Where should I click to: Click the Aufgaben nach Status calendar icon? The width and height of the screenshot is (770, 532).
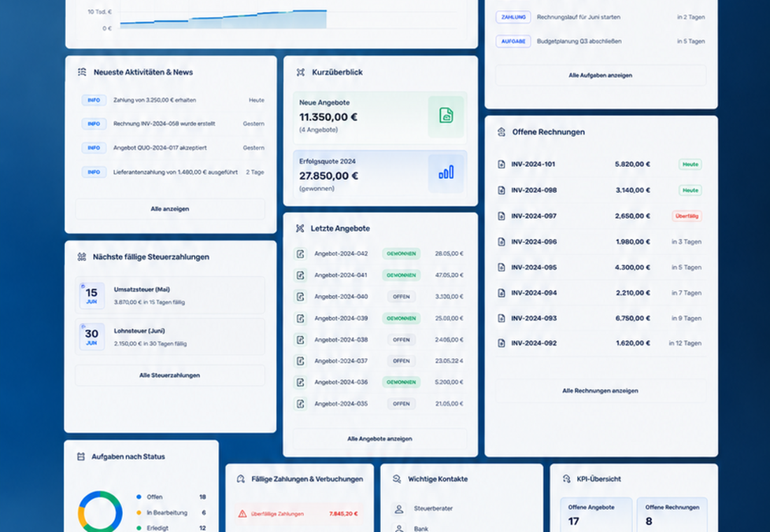81,456
